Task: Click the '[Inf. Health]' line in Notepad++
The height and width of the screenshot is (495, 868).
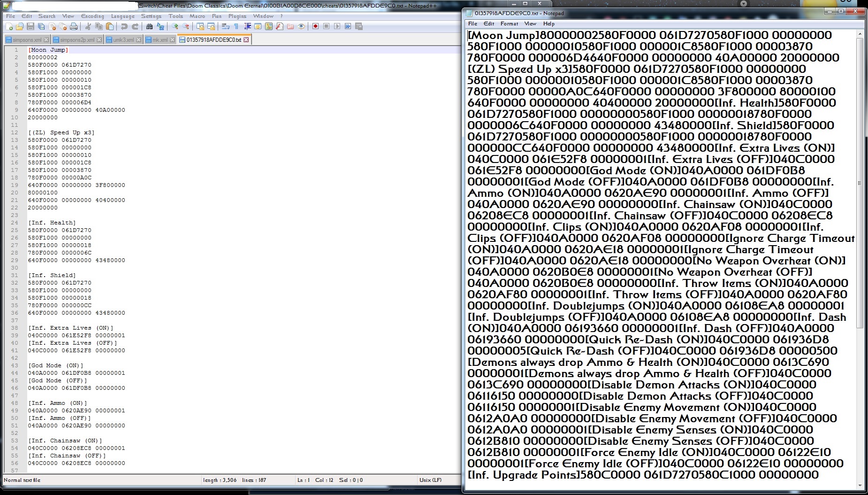Action: [52, 223]
